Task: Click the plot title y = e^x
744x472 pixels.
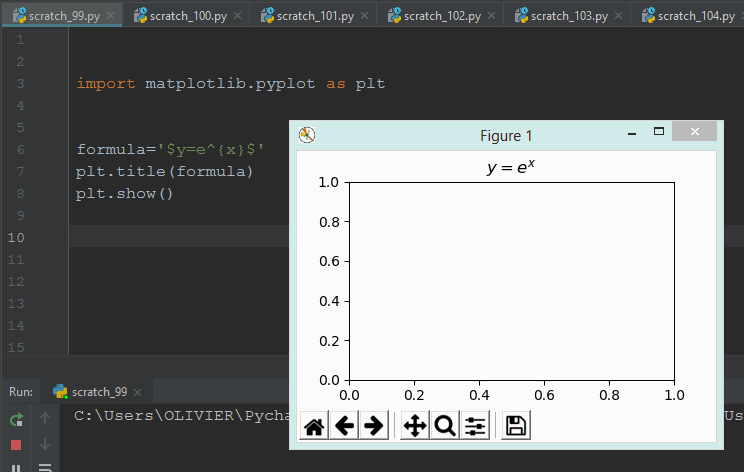Action: coord(511,167)
